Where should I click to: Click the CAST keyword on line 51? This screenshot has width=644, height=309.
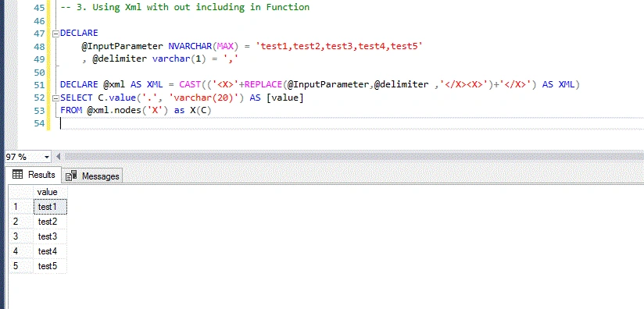tap(190, 84)
